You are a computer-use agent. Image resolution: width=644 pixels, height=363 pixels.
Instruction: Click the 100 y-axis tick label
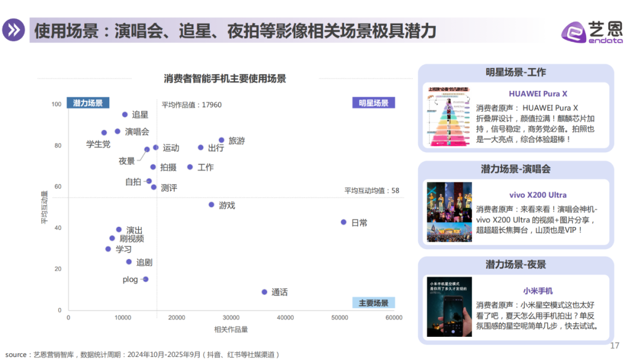point(56,104)
